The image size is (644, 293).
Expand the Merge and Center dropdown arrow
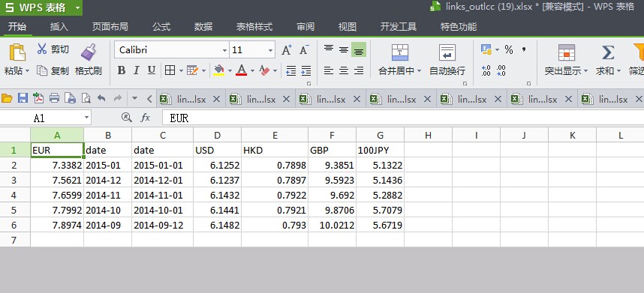pyautogui.click(x=419, y=71)
